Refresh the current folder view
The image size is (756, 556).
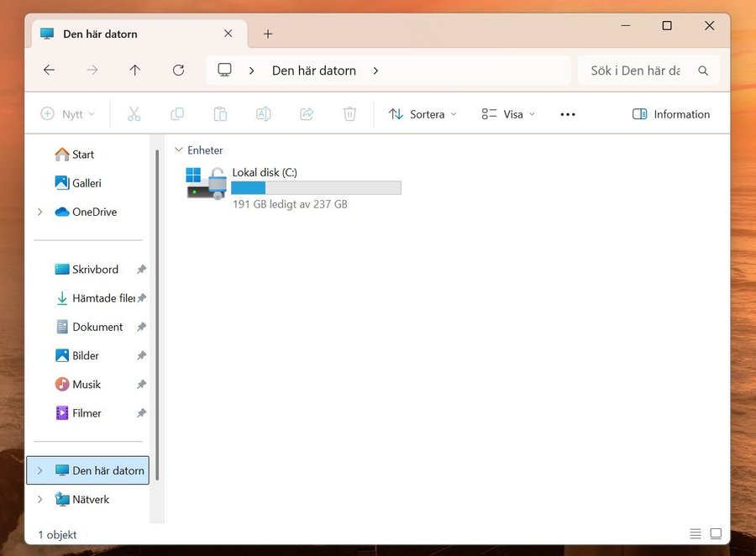pos(178,71)
